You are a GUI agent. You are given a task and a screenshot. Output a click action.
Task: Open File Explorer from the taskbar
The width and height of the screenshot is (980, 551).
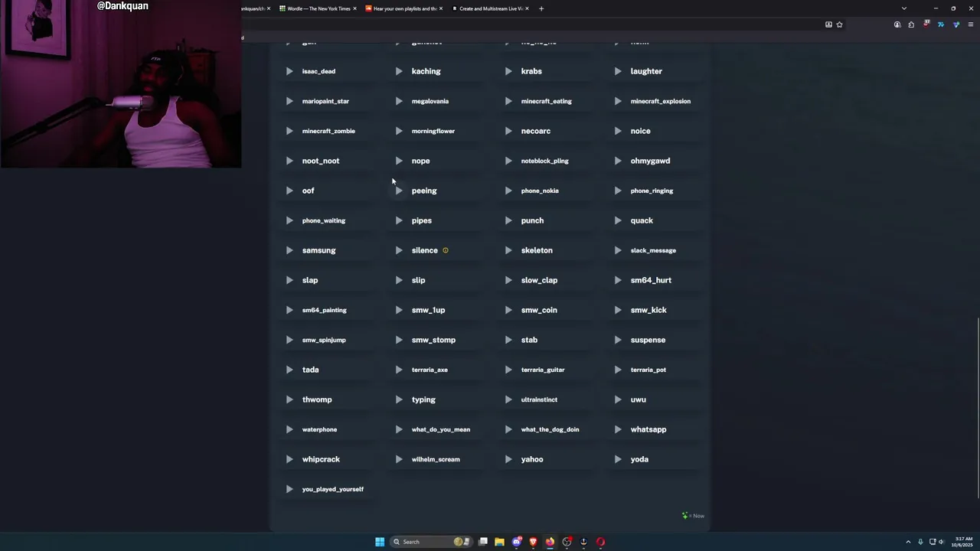coord(499,542)
